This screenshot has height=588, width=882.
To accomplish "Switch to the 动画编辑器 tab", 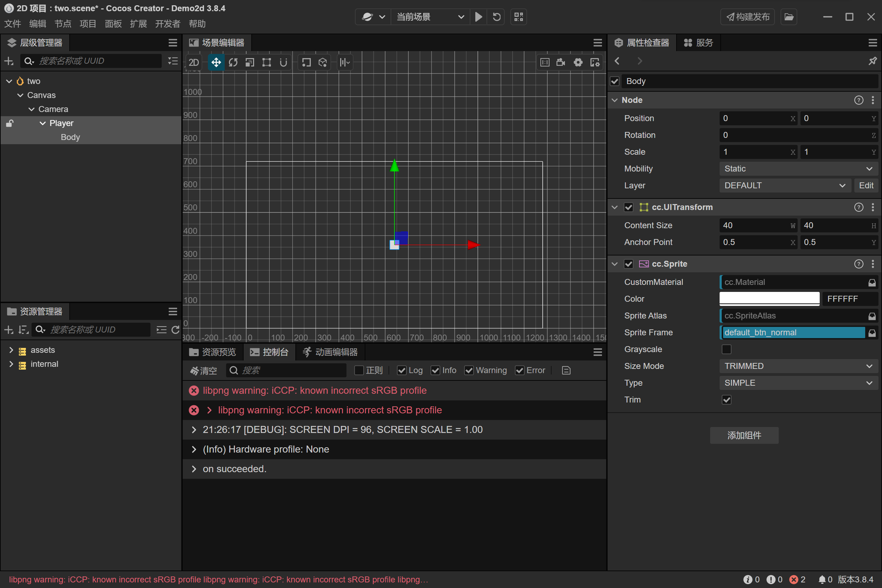I will click(330, 352).
